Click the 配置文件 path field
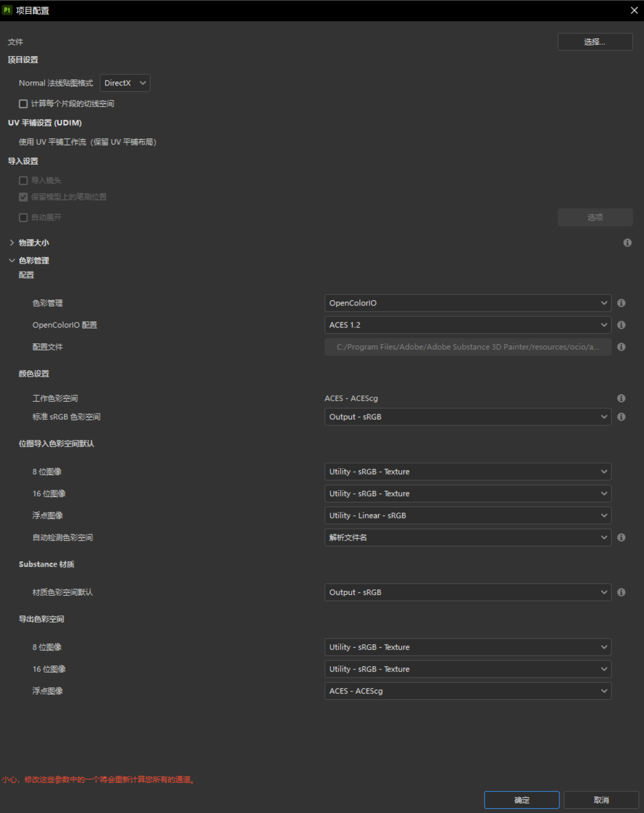Screen dimensions: 644x813 [468, 346]
